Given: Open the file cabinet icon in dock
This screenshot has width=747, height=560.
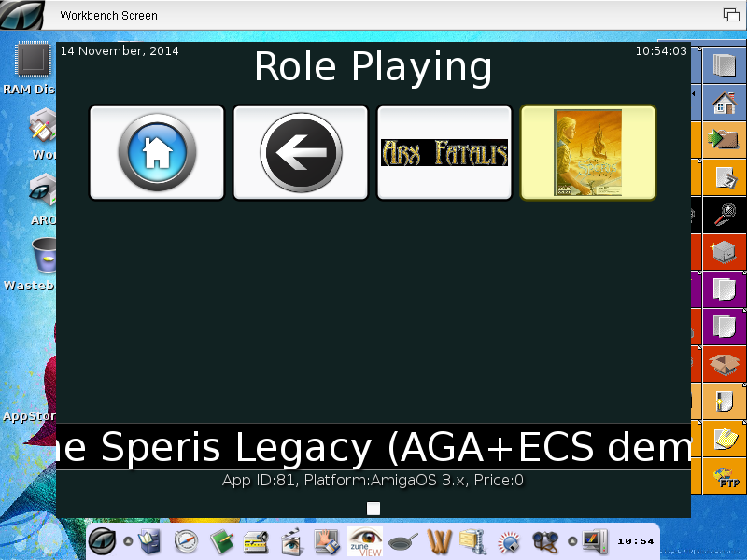Looking at the screenshot, I should 149,541.
